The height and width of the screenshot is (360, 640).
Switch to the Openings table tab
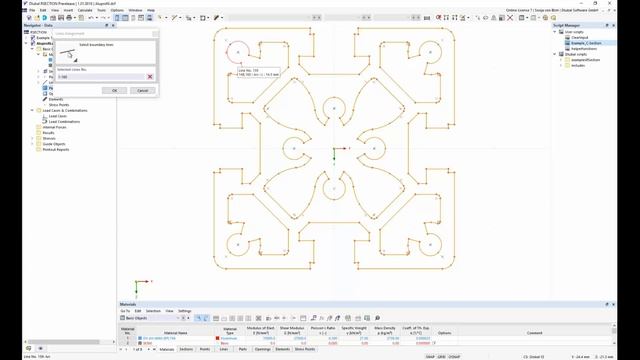pos(262,349)
